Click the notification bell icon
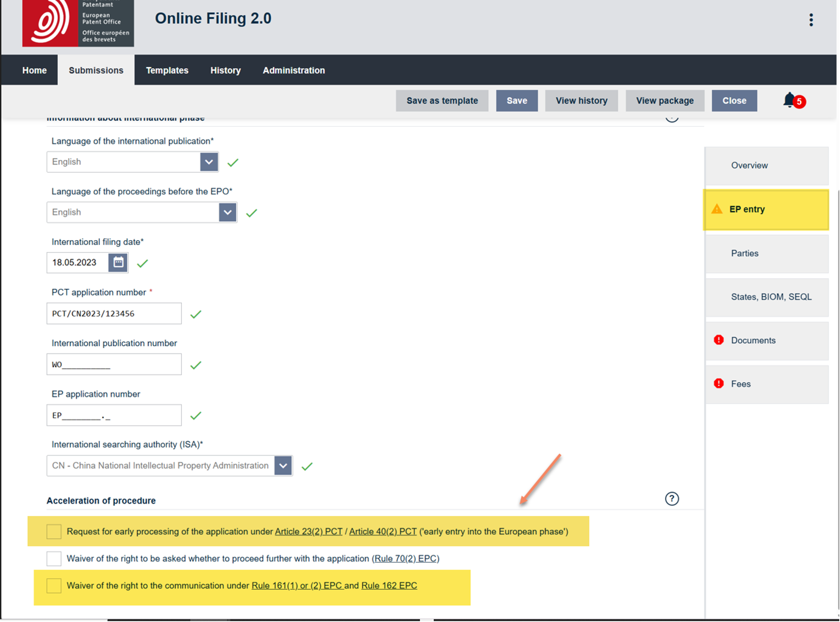Screen dimensions: 840x622 (x=790, y=100)
